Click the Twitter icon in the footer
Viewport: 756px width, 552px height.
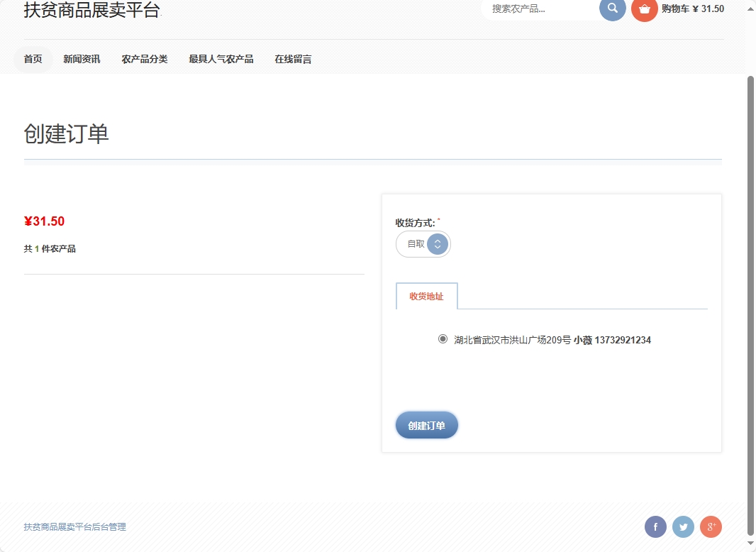coord(683,526)
